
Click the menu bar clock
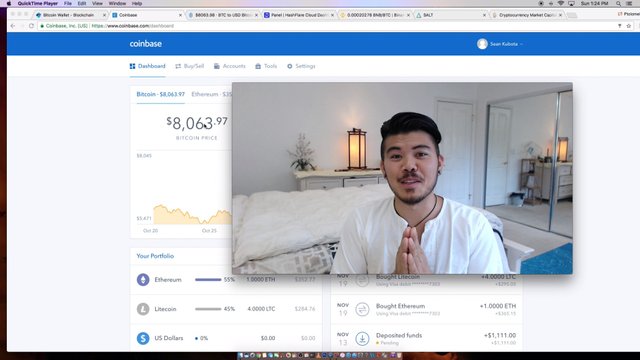tap(594, 3)
